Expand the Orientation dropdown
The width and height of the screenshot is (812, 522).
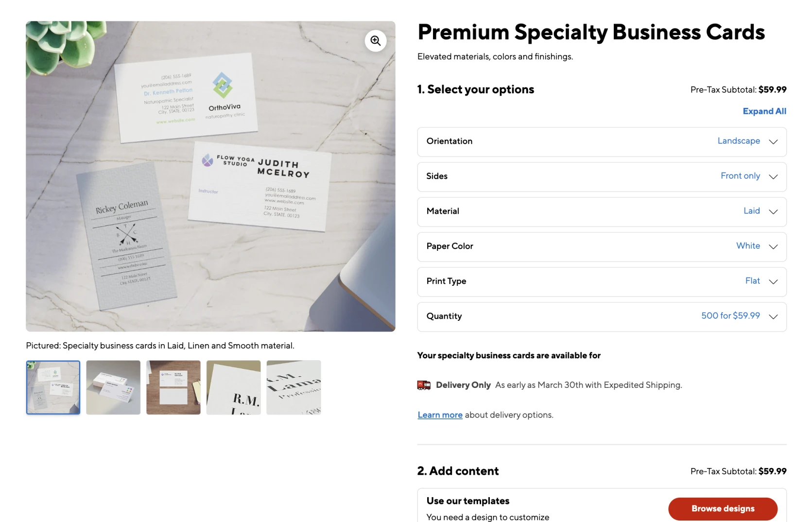pyautogui.click(x=601, y=141)
